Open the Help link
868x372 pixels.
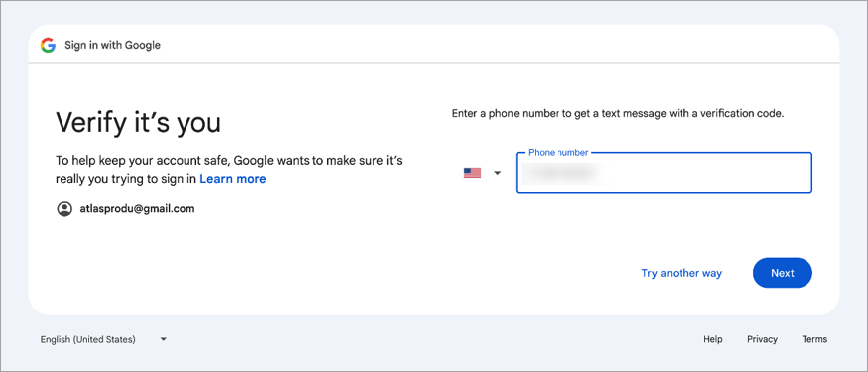(713, 339)
